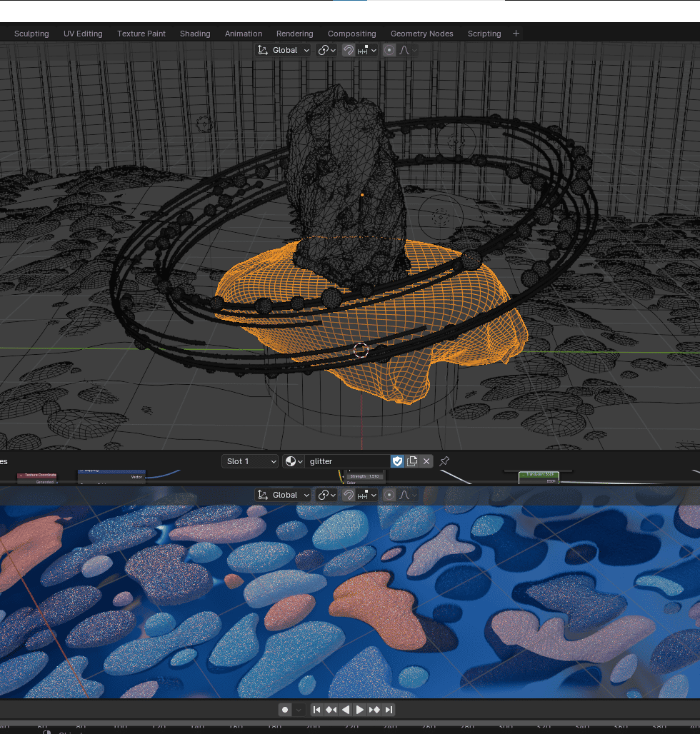Pin the node editor with the pin icon
This screenshot has height=734, width=700.
tap(444, 461)
